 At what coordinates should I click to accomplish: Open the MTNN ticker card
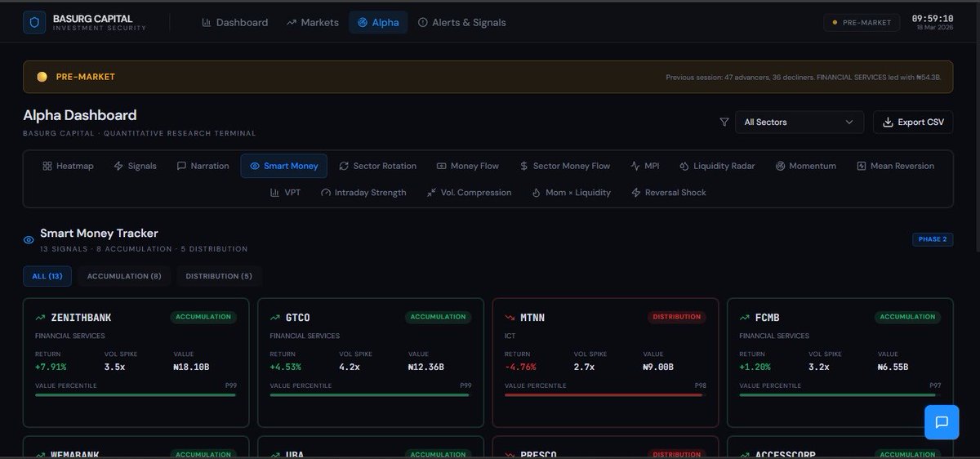click(605, 363)
